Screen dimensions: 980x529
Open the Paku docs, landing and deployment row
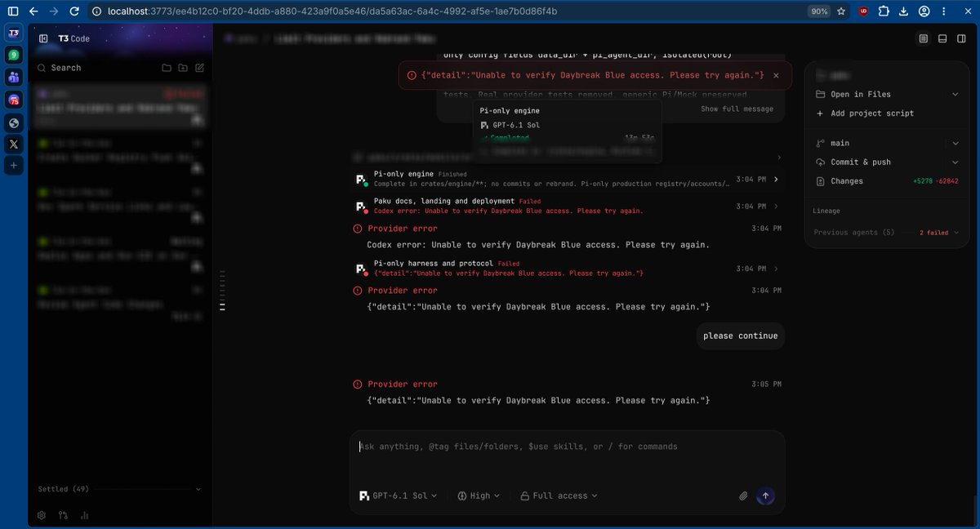point(568,206)
